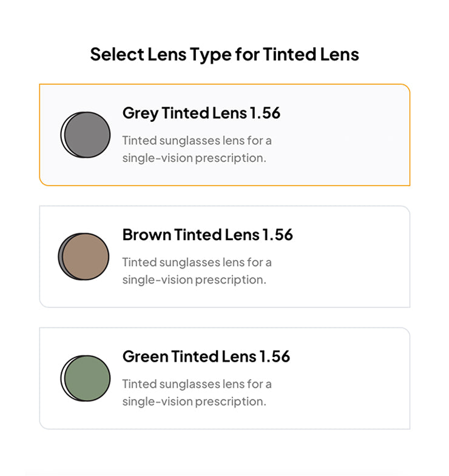Click the word 'Brown' in the second option
This screenshot has height=476, width=449.
(x=146, y=235)
